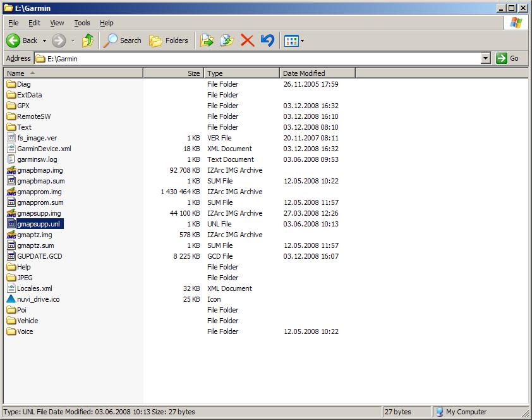Click the Up folder toolbar icon

[88, 40]
